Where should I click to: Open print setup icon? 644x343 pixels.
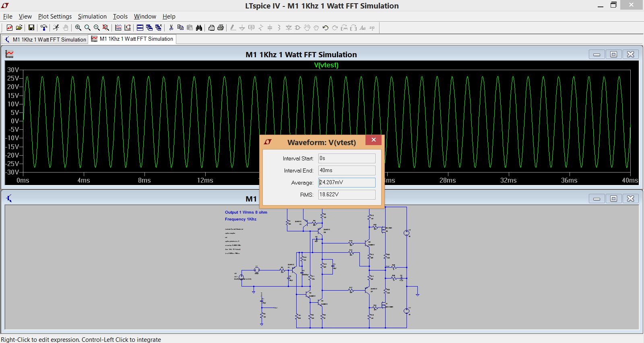click(x=211, y=28)
